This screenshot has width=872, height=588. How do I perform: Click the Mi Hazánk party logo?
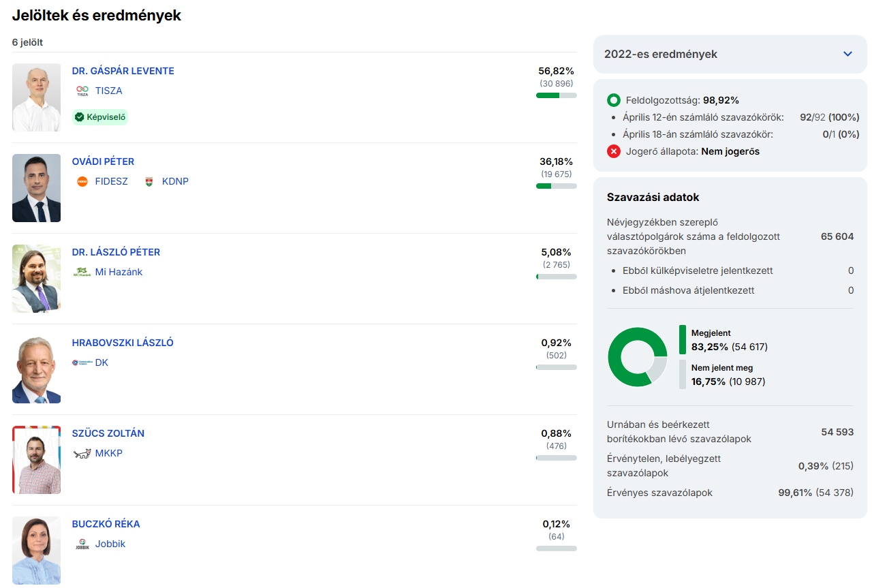pyautogui.click(x=82, y=272)
